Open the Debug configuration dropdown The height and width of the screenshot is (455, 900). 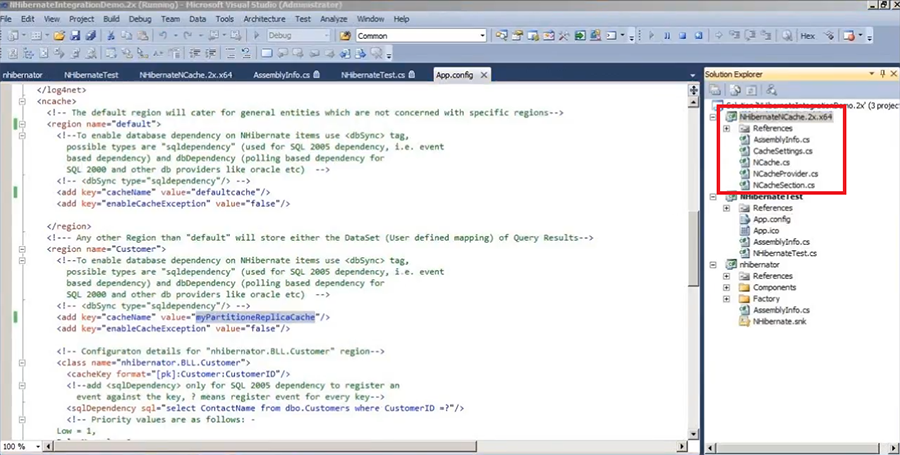tap(327, 36)
